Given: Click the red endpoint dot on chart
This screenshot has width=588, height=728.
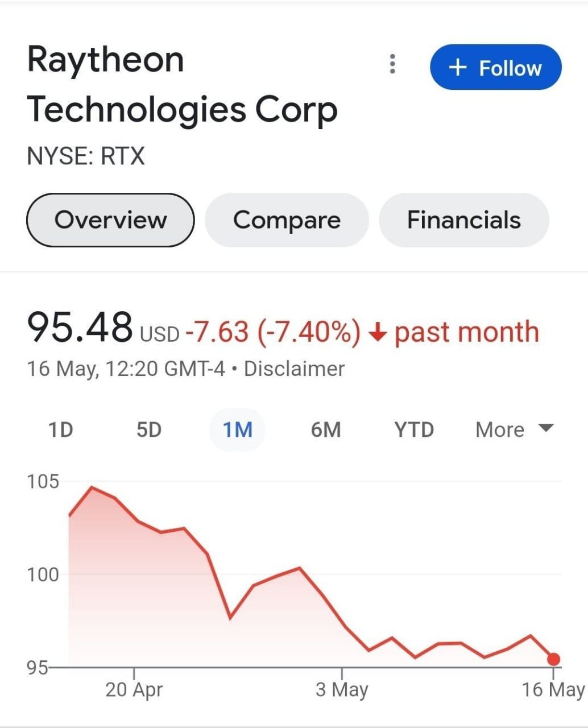Looking at the screenshot, I should tap(553, 659).
